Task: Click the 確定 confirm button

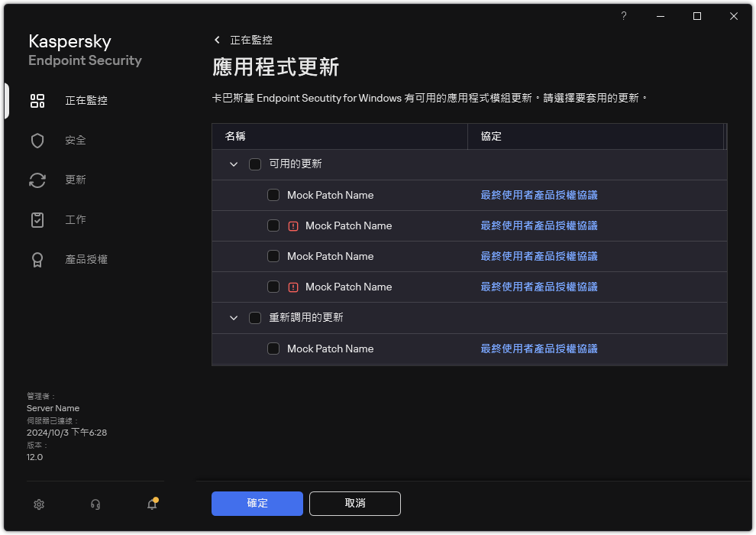Action: click(x=257, y=504)
